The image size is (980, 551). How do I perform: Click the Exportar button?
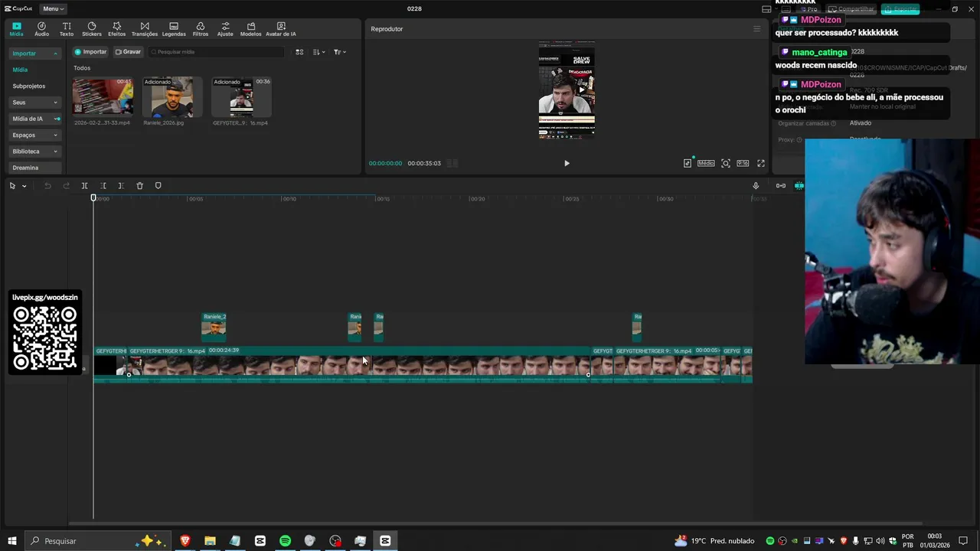pos(900,9)
